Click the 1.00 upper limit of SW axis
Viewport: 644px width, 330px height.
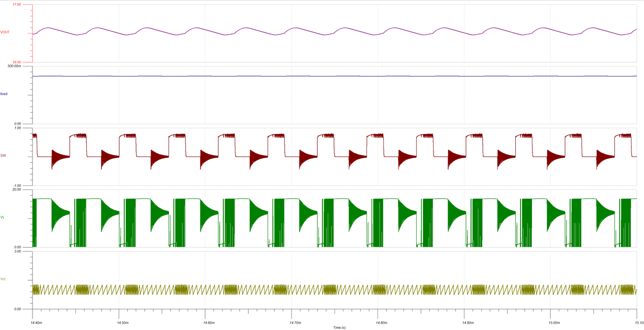[x=18, y=128]
